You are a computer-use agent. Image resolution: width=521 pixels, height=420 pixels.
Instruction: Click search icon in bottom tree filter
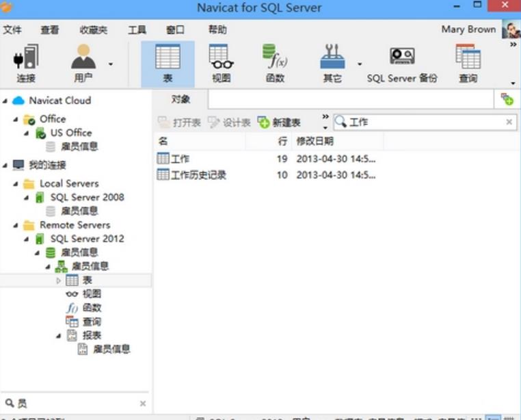(x=10, y=403)
